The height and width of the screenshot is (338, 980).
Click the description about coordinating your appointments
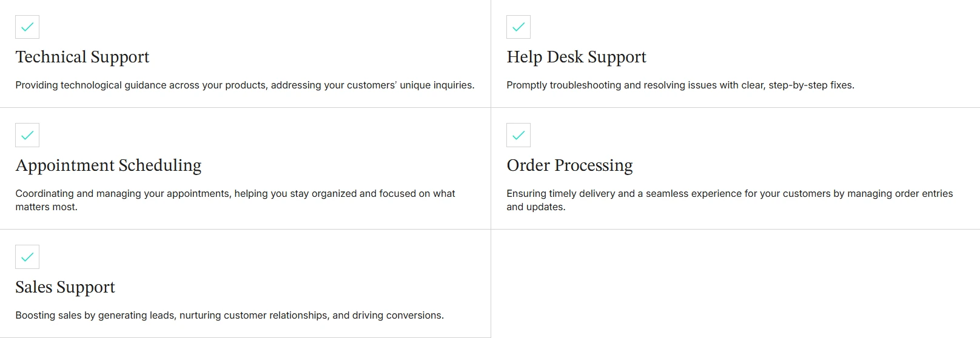click(235, 200)
